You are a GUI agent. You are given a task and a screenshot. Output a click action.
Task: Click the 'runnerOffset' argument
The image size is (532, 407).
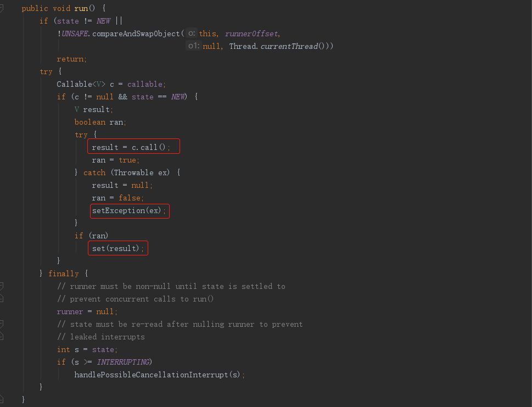251,34
